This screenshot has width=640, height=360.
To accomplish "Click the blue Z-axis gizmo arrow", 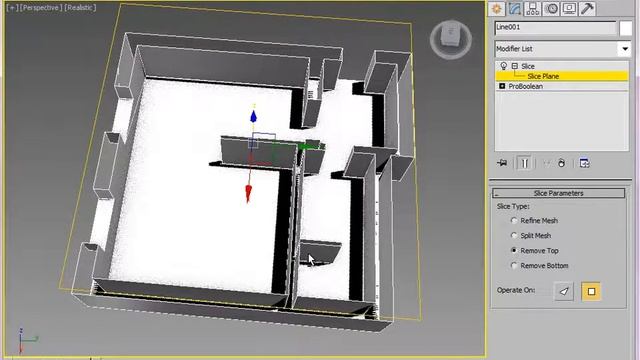I will point(253,116).
